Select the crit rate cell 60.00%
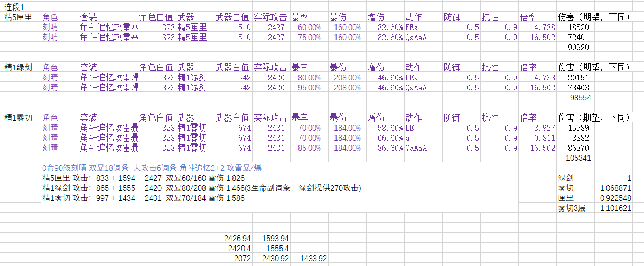The width and height of the screenshot is (644, 266). coord(309,27)
